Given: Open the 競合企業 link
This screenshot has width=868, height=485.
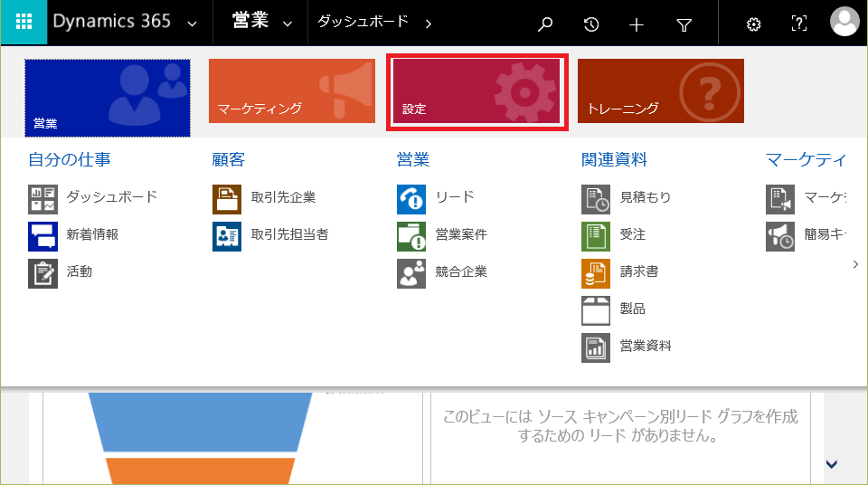Looking at the screenshot, I should point(461,271).
